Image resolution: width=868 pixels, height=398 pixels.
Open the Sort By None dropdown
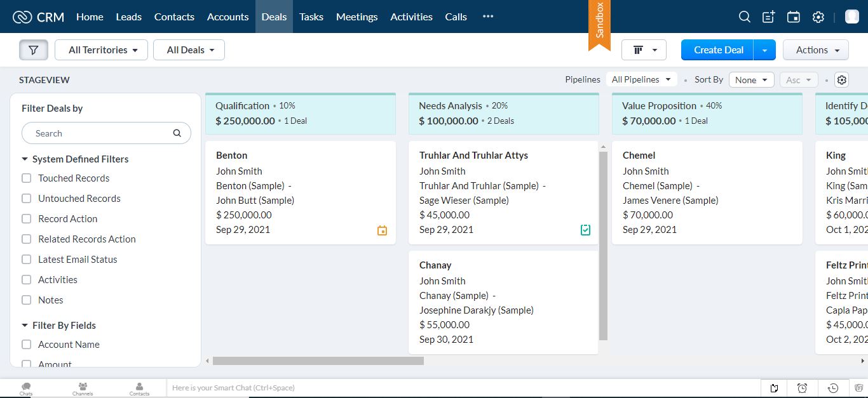pyautogui.click(x=751, y=80)
